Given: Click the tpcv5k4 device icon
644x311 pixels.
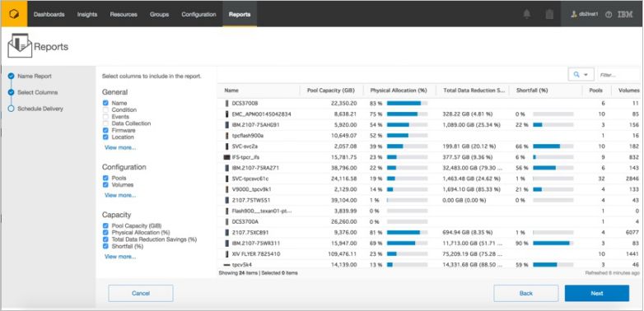Looking at the screenshot, I should pyautogui.click(x=226, y=265).
